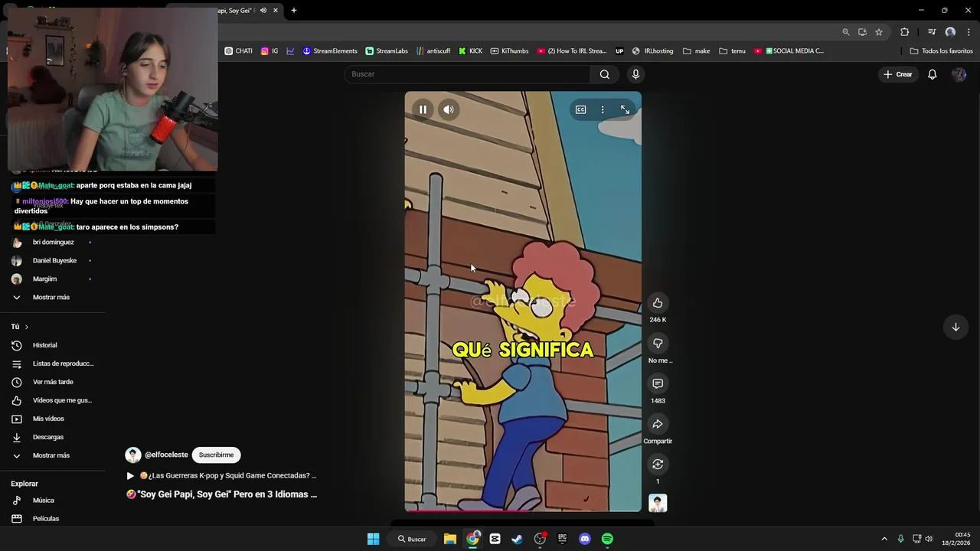Open the @elfoceleste channel link
The image size is (980, 551).
pyautogui.click(x=166, y=455)
